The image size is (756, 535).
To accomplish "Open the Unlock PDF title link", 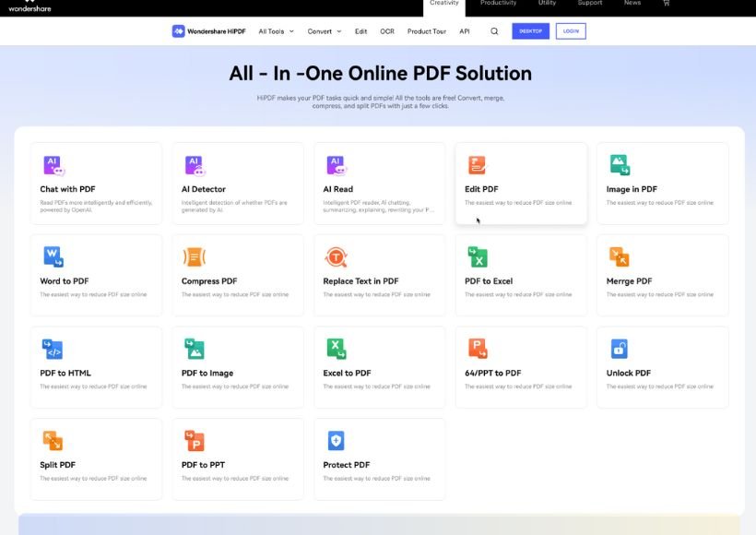I will click(628, 373).
